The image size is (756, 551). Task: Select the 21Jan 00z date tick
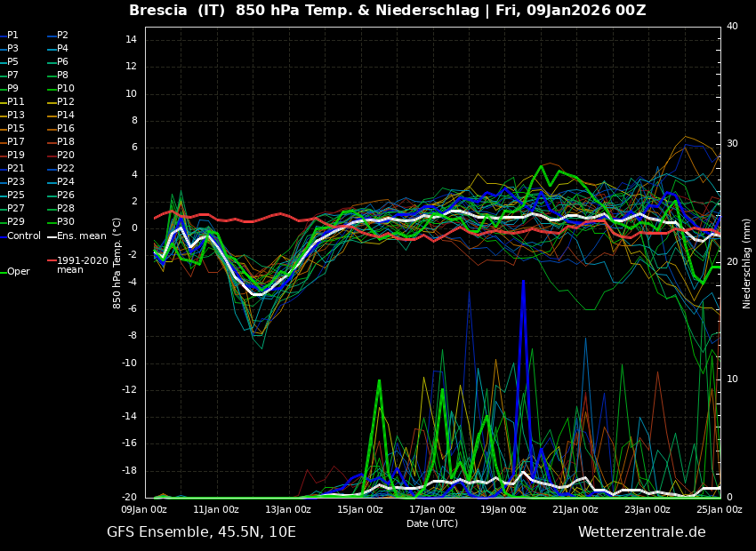coord(575,510)
